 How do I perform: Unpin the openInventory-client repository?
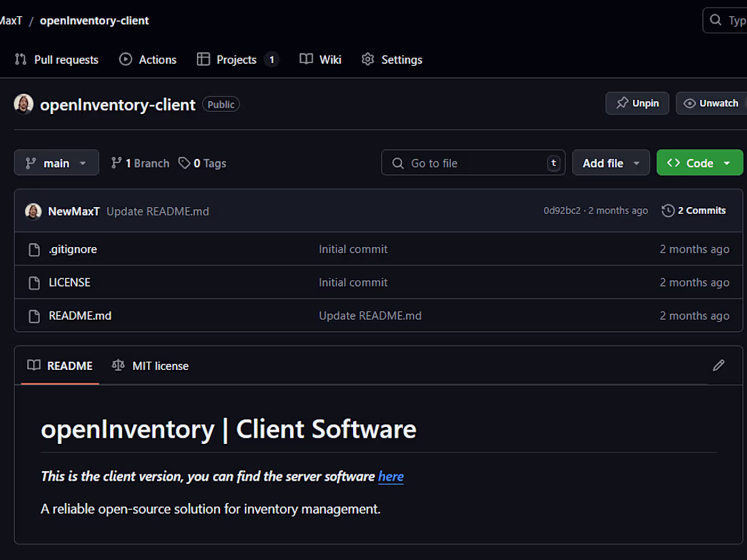(637, 102)
